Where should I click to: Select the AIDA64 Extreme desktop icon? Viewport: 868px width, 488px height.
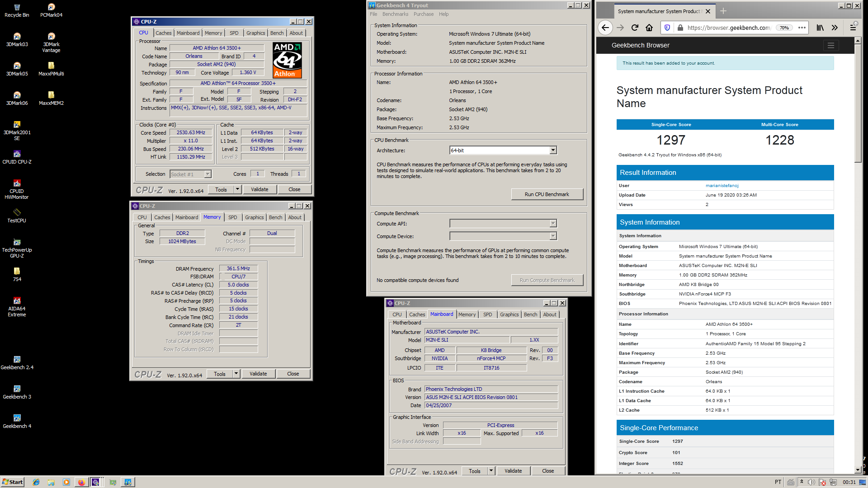pos(17,307)
